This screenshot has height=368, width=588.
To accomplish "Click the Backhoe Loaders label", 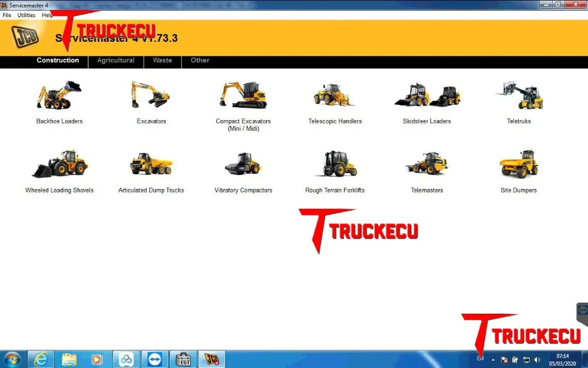I will (x=59, y=121).
